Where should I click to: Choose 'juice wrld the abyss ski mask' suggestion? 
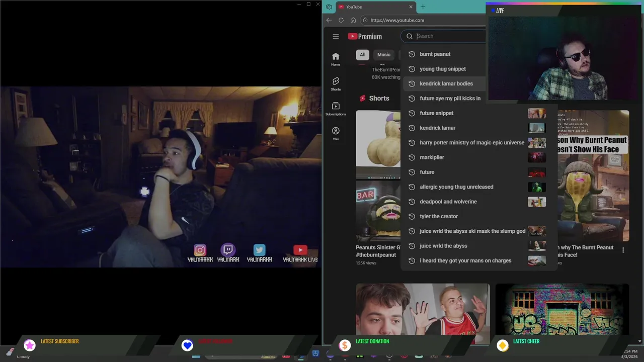click(472, 231)
